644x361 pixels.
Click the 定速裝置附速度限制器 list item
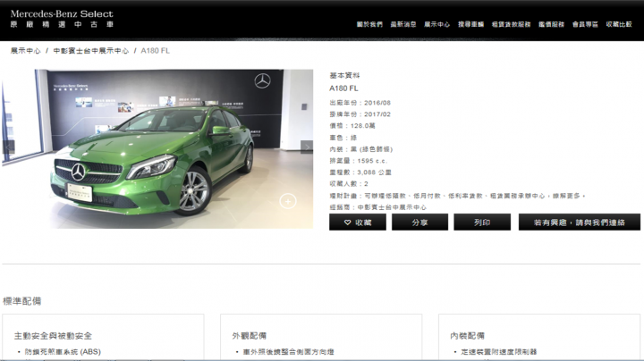pos(498,352)
